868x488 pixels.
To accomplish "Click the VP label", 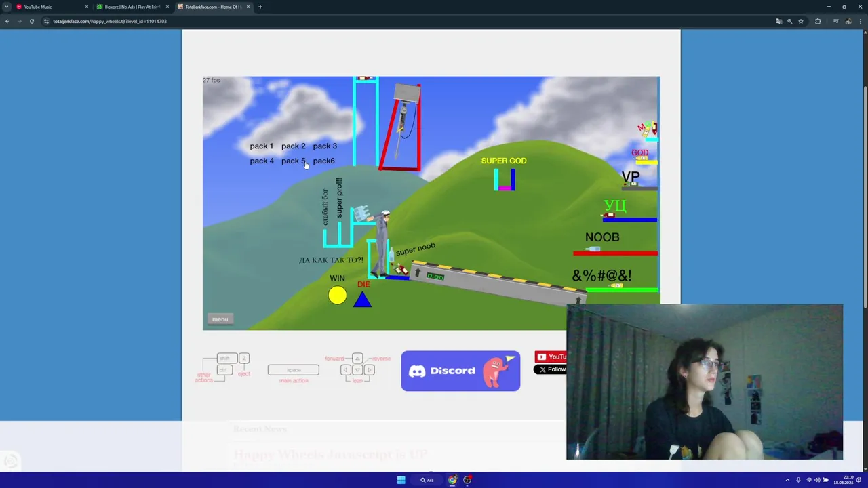I will 631,176.
